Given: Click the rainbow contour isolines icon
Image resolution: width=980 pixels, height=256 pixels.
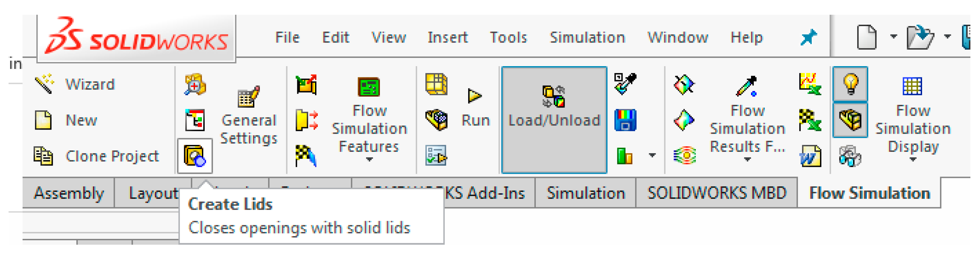Looking at the screenshot, I should 684,156.
